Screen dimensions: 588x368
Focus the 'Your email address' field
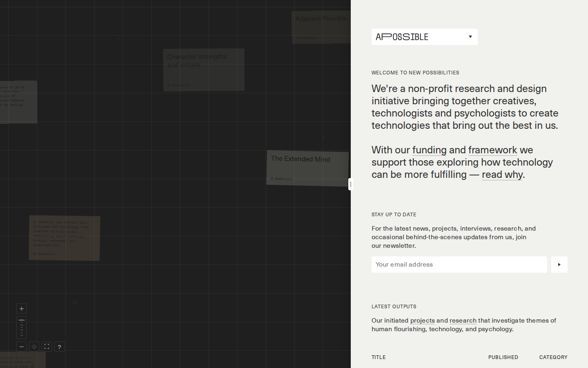coord(459,265)
